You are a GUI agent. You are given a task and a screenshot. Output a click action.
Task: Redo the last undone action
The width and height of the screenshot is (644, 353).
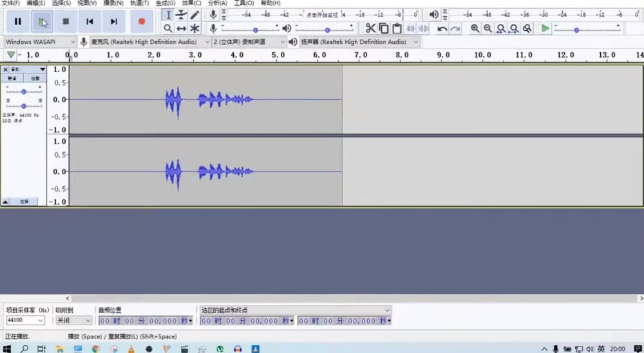click(x=455, y=29)
